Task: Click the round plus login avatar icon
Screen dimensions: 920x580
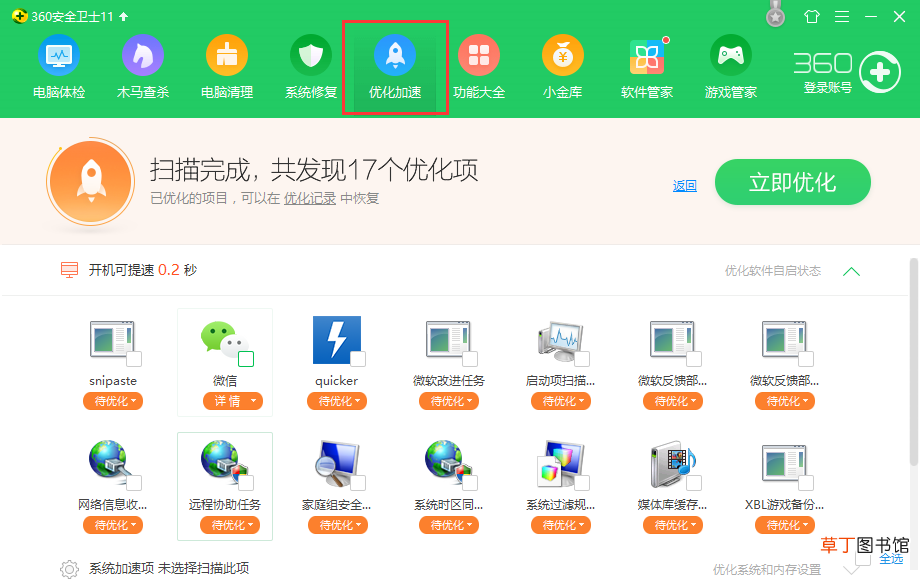Action: (880, 72)
